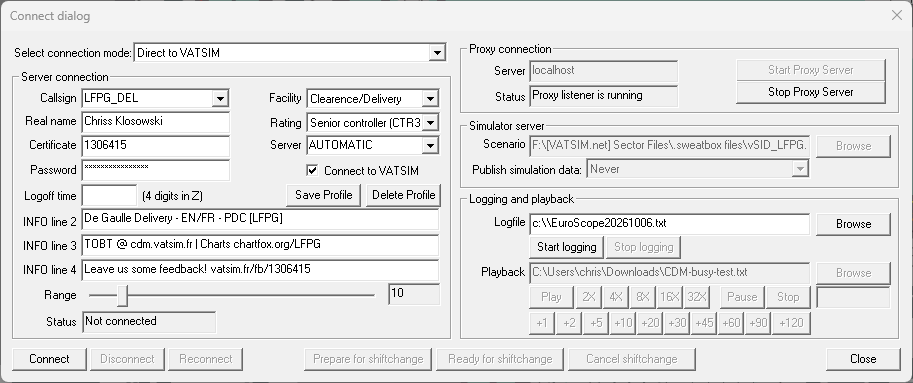Image resolution: width=913 pixels, height=383 pixels.
Task: Skip playback forward +10
Action: [x=623, y=323]
